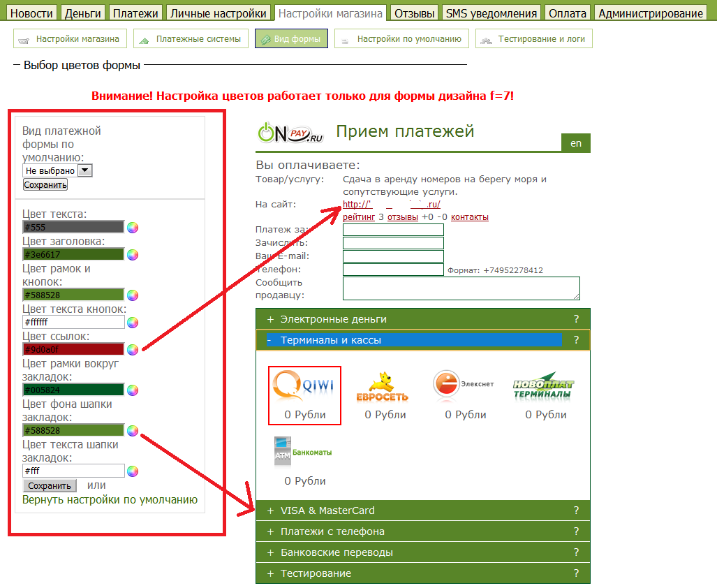Screen dimensions: 717x588
Task: Expand the VISA & MasterCard section
Action: 327,510
